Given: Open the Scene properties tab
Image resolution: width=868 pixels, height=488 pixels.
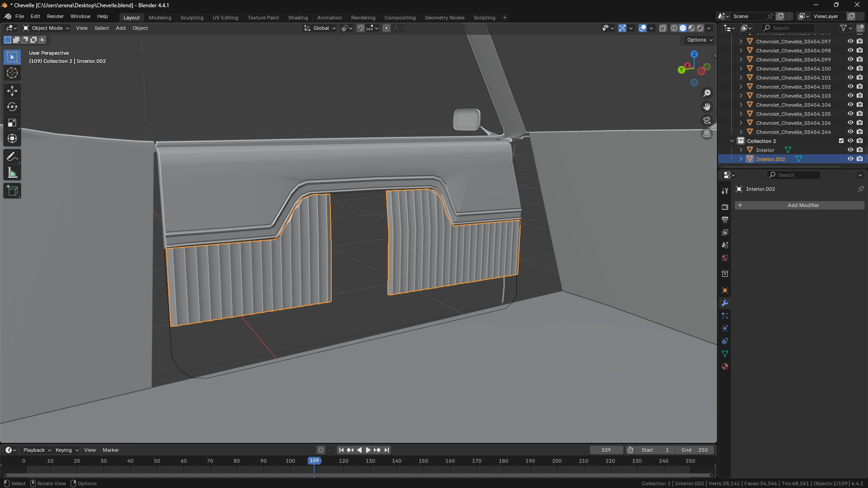Looking at the screenshot, I should pos(725,245).
